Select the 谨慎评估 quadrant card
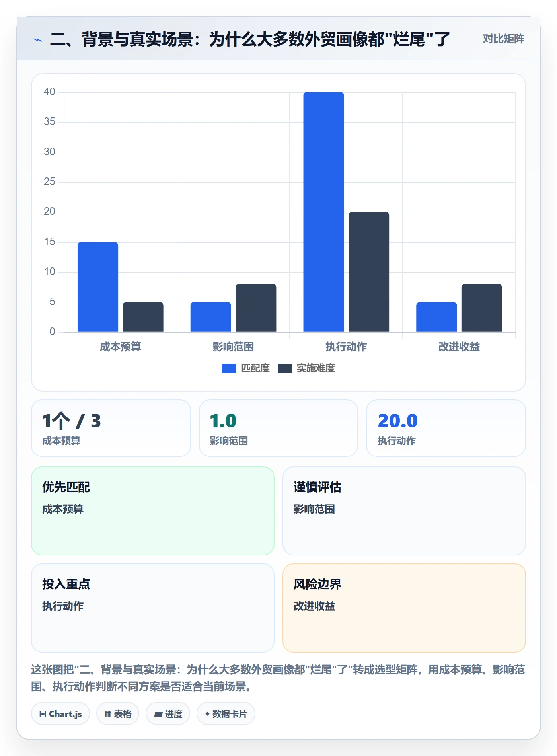 [x=404, y=511]
